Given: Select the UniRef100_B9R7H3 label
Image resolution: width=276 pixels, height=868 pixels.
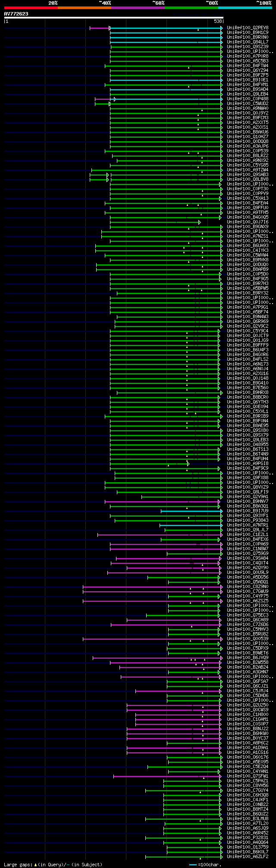Looking at the screenshot, I should coord(248,283).
